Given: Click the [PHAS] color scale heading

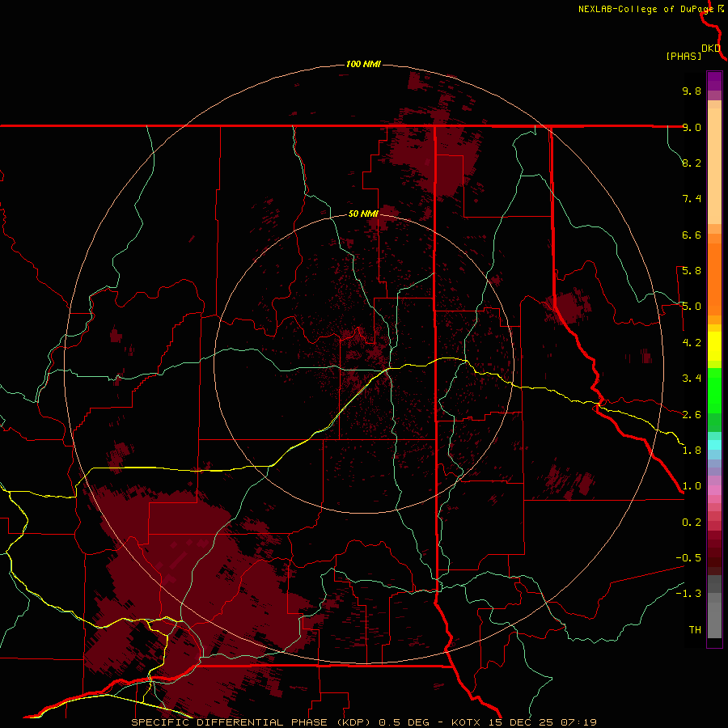Looking at the screenshot, I should pos(684,56).
